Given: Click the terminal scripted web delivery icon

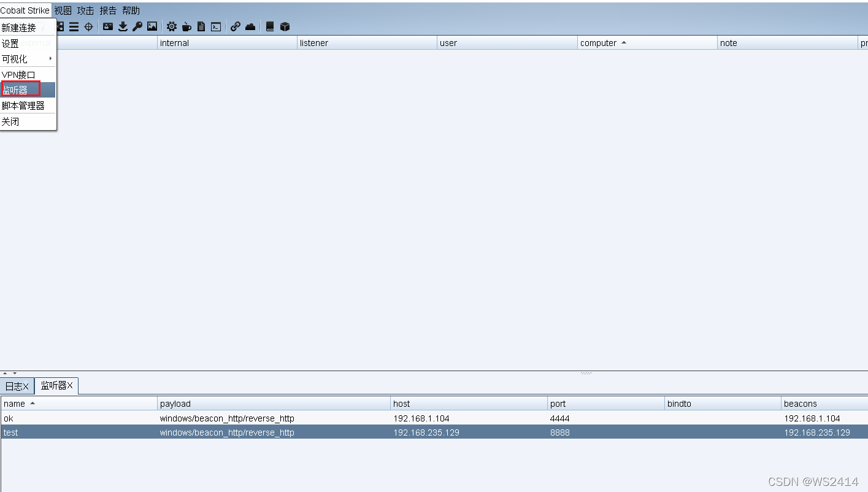Looking at the screenshot, I should pyautogui.click(x=216, y=26).
